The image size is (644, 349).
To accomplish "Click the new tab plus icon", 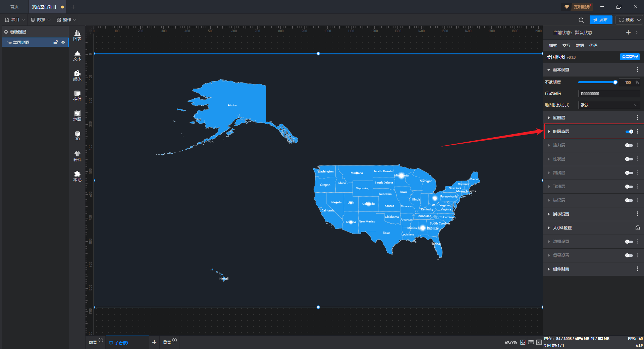I will point(73,7).
